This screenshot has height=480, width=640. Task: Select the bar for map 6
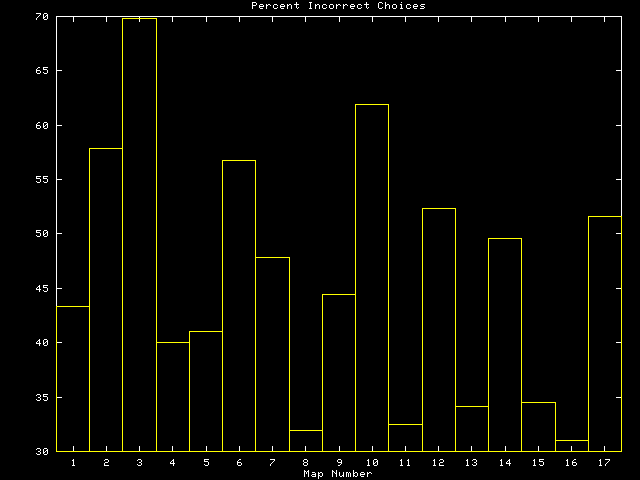point(239,306)
